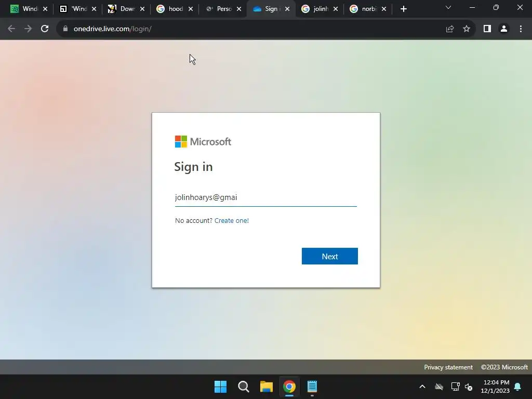Click the Microsoft logo
Viewport: 532px width, 399px height.
203,142
